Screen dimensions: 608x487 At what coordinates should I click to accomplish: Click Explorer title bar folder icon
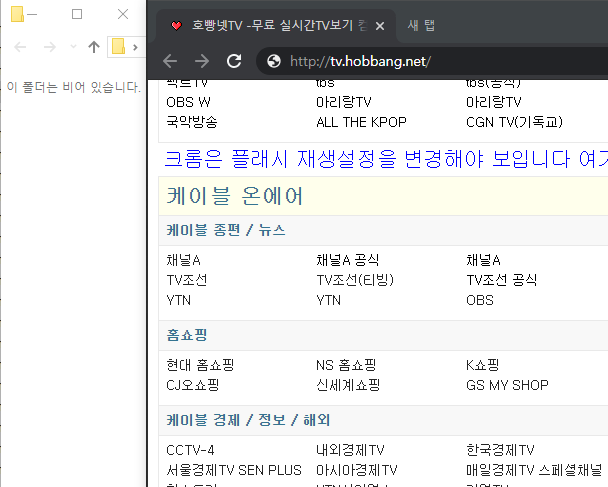tap(17, 14)
